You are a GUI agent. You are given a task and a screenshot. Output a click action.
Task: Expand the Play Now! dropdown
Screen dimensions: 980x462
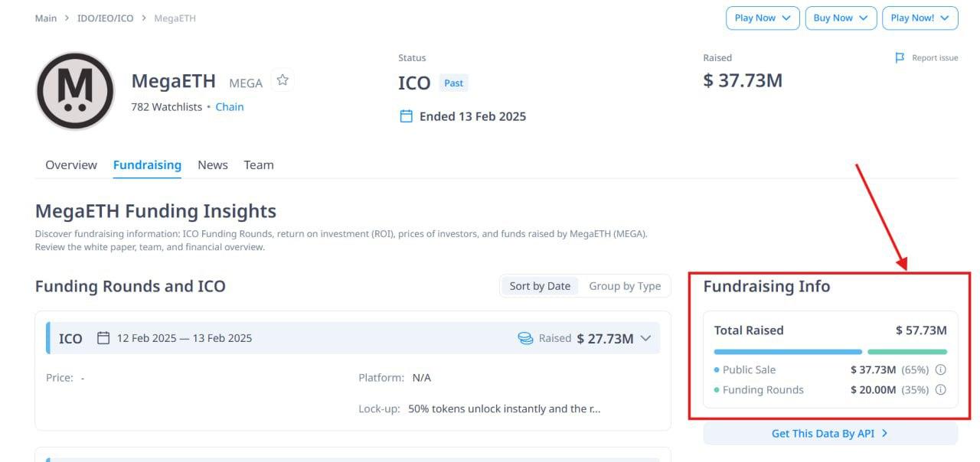coord(920,18)
